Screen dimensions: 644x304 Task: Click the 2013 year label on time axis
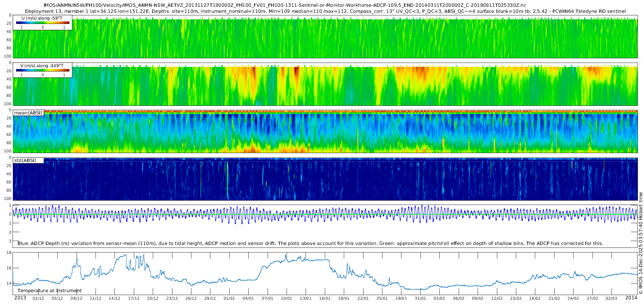click(20, 298)
